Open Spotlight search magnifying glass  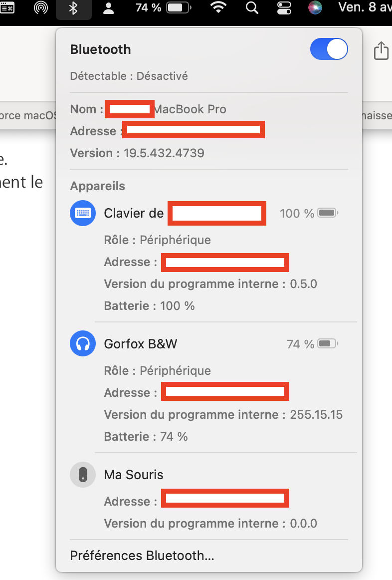click(x=252, y=8)
